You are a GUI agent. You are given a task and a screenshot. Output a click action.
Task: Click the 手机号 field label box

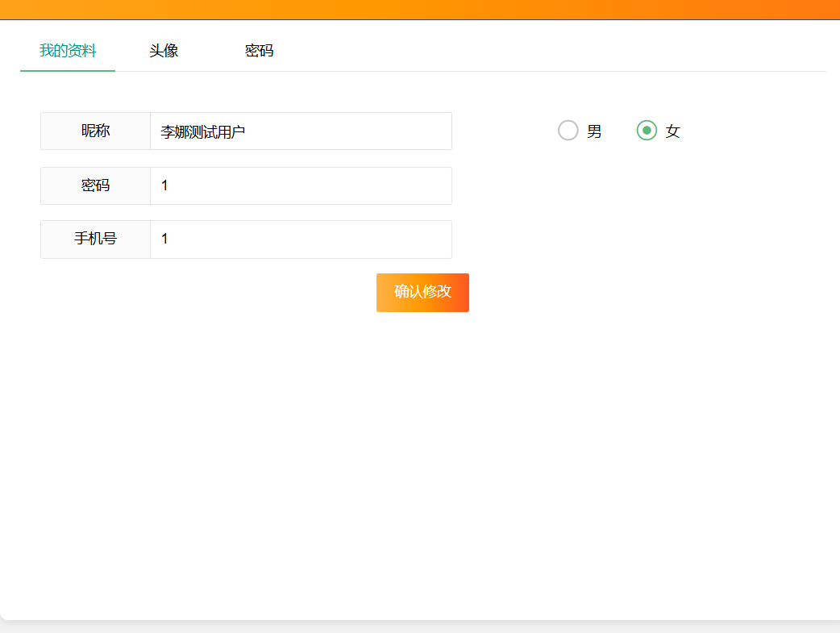95,239
